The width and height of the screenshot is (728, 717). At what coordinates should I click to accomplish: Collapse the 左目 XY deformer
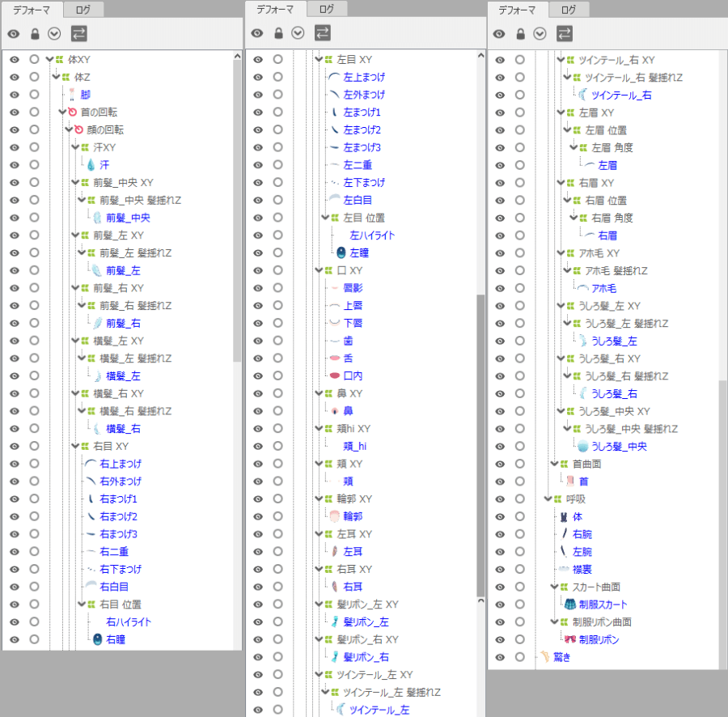click(x=319, y=59)
